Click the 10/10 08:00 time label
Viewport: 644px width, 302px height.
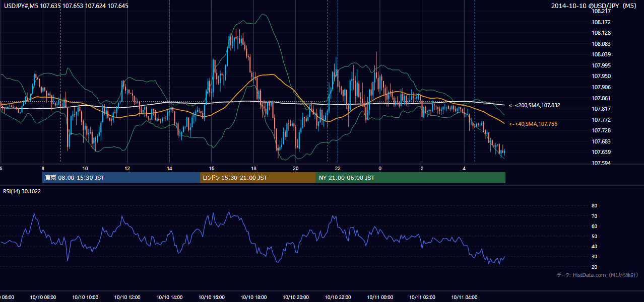43,297
